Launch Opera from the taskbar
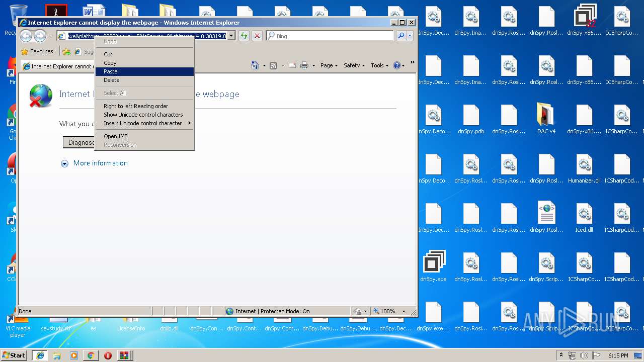This screenshot has width=644, height=362. click(x=108, y=355)
